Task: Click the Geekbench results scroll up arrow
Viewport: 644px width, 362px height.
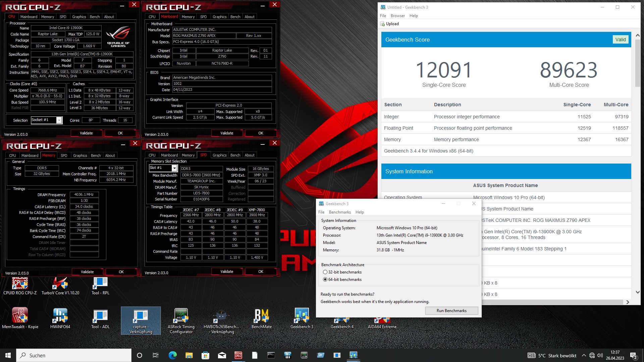Action: pyautogui.click(x=638, y=35)
